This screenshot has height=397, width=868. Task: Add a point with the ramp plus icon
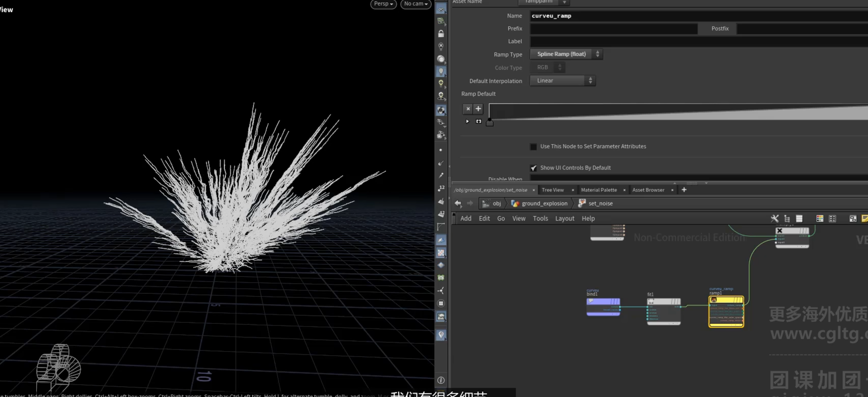(478, 109)
